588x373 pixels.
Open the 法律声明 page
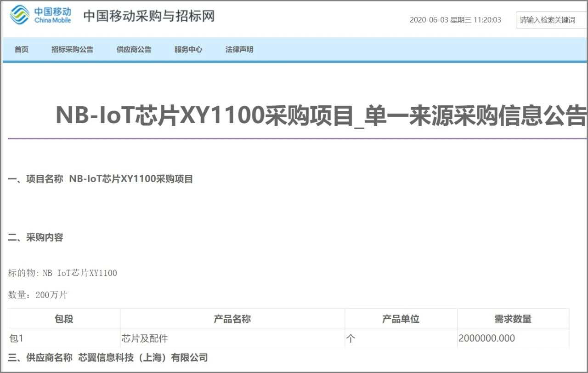(239, 49)
